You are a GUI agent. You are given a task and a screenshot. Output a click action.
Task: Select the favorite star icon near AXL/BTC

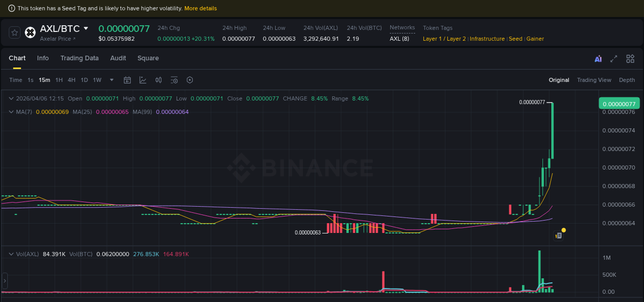[14, 32]
